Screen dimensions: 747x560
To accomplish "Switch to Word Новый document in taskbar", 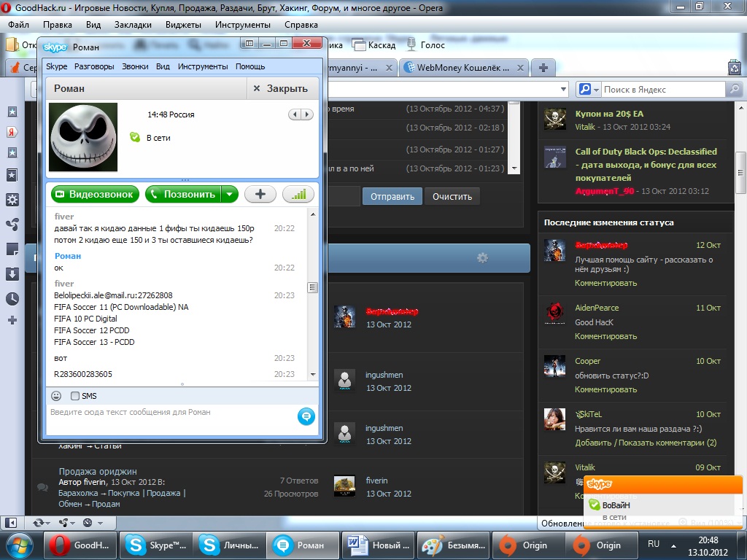I will point(379,545).
